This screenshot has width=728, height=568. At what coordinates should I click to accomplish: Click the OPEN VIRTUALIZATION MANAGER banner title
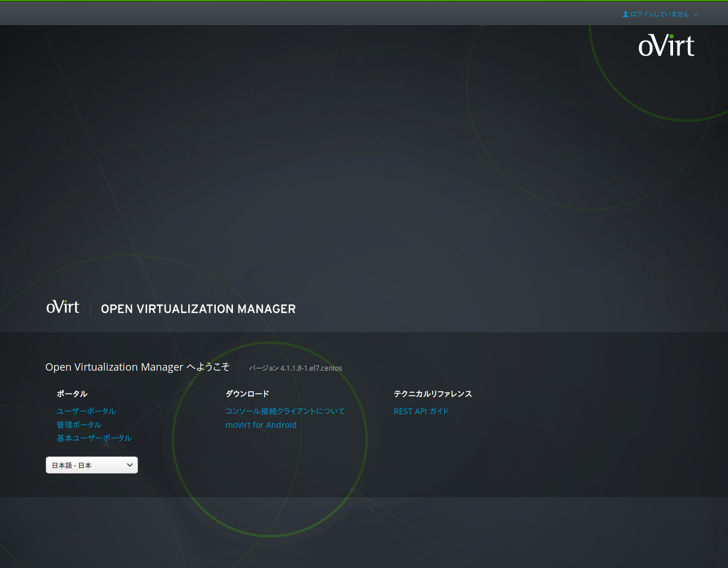(x=198, y=309)
